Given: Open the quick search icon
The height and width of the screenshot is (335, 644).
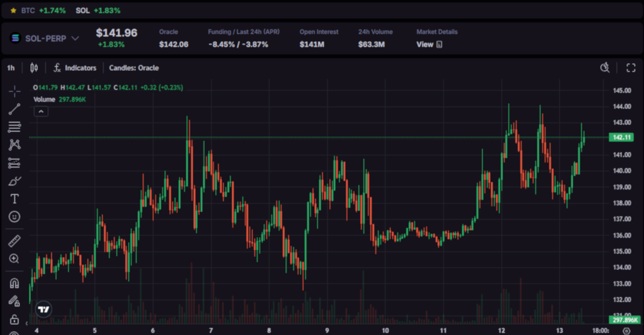Looking at the screenshot, I should (605, 68).
